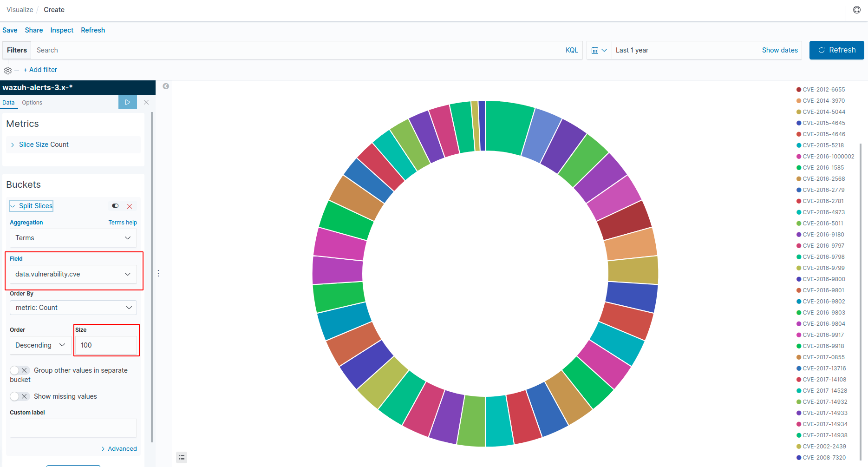Open the date picker calendar icon
868x467 pixels.
(596, 50)
